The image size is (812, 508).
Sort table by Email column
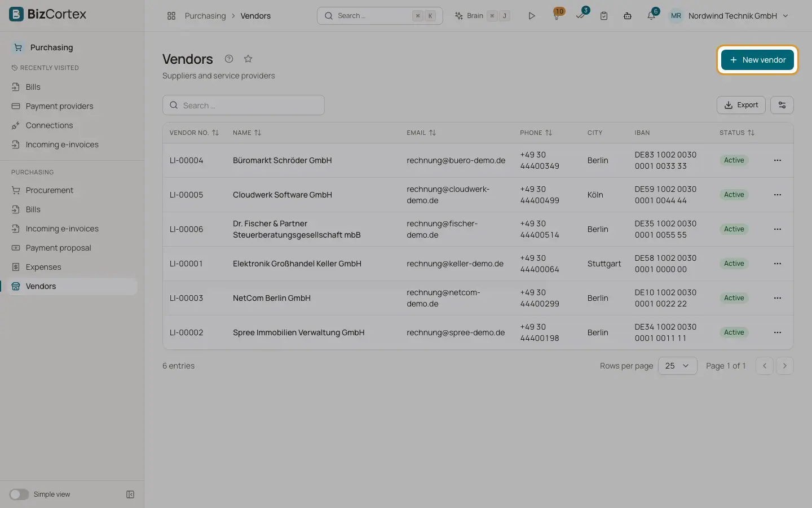point(421,133)
